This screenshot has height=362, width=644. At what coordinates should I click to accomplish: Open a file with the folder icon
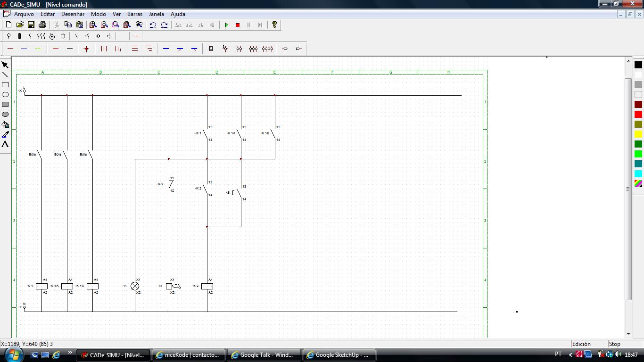pos(20,25)
